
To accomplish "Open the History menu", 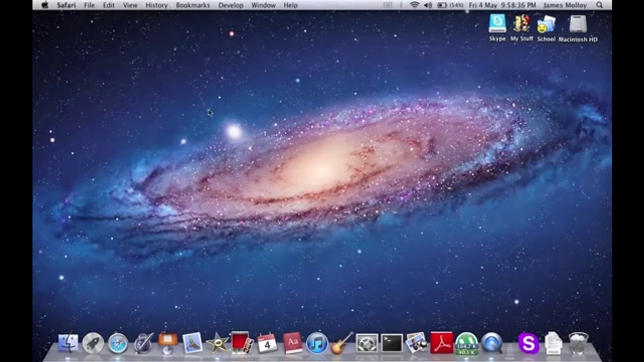I will [x=156, y=5].
